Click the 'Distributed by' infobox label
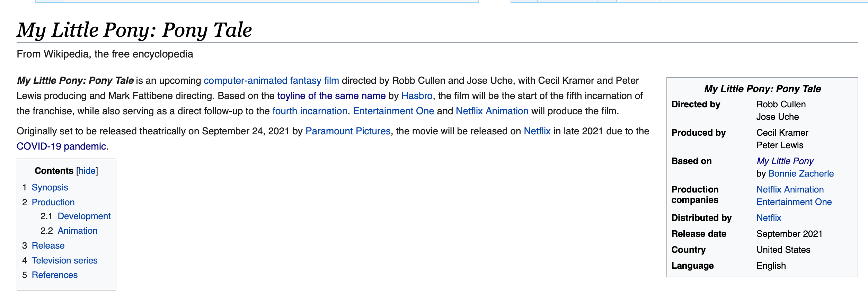This screenshot has height=304, width=868. pos(701,218)
